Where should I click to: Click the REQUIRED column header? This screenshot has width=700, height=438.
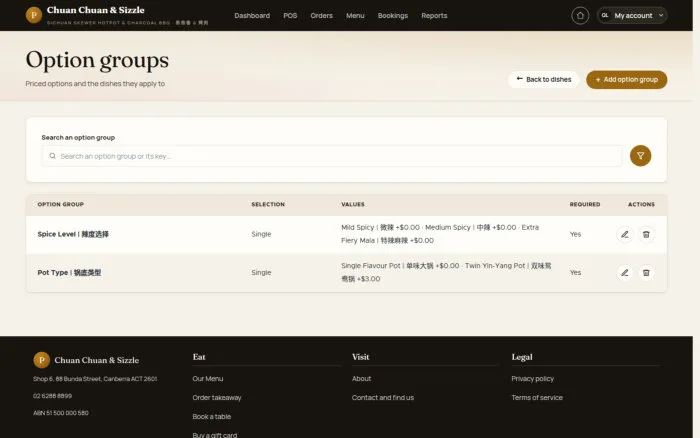click(x=585, y=204)
